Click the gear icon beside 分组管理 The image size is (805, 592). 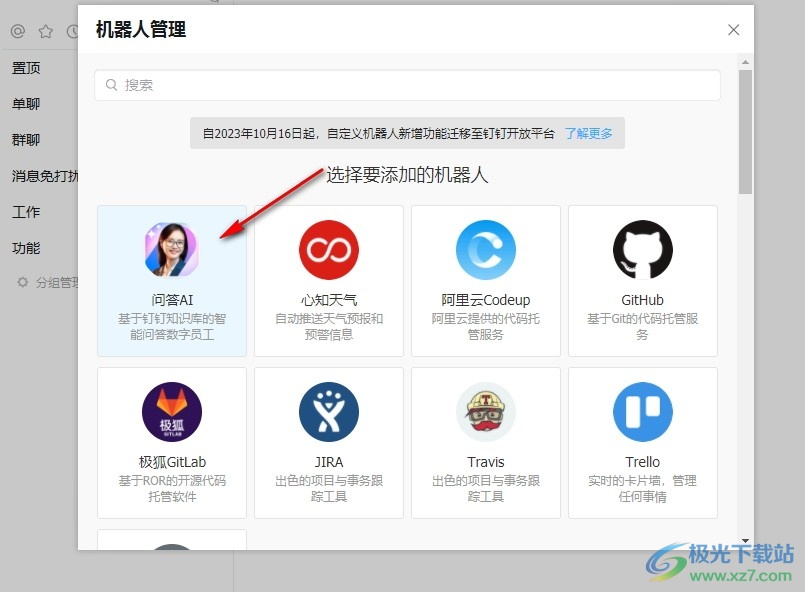pyautogui.click(x=23, y=282)
